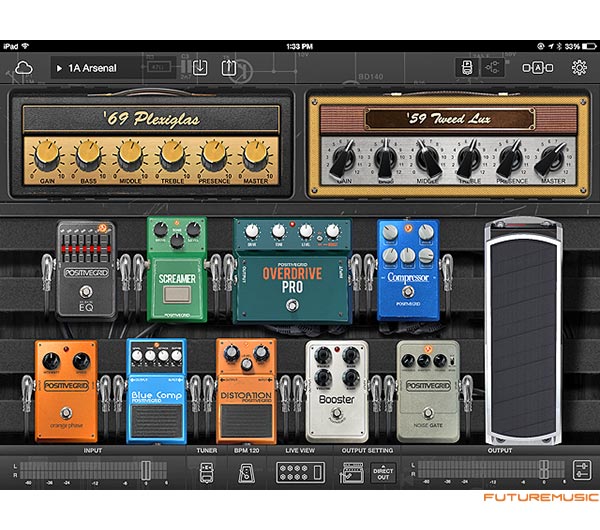
Task: Click the LIVE VIEW label
Action: coord(300,450)
